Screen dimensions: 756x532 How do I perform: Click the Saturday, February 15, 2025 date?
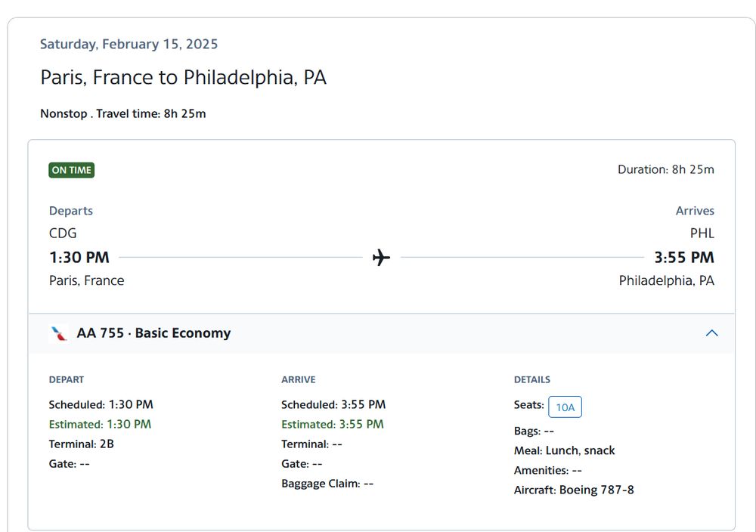129,44
